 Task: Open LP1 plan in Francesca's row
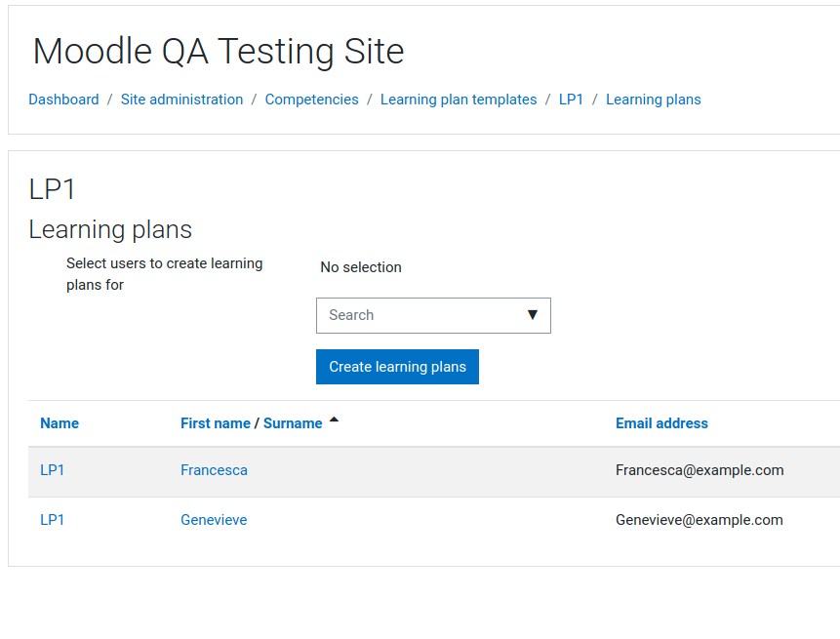[52, 470]
